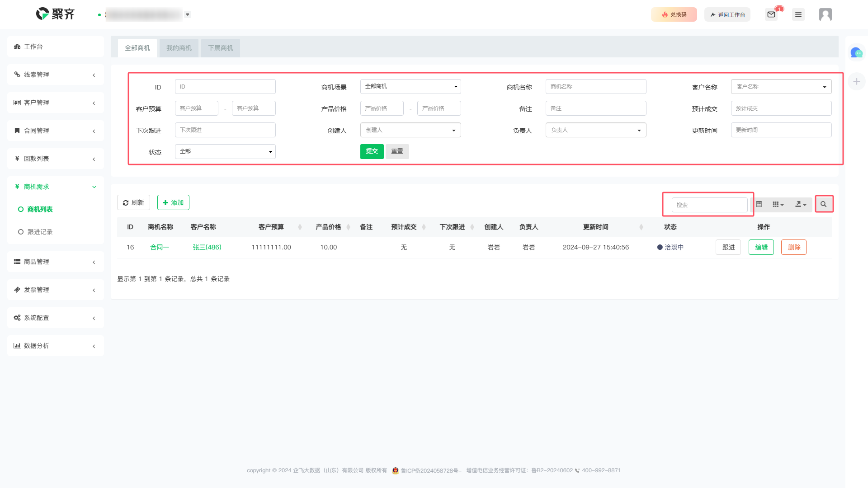Click the 线索管理 sidebar icon
The height and width of the screenshot is (488, 868).
pyautogui.click(x=17, y=75)
